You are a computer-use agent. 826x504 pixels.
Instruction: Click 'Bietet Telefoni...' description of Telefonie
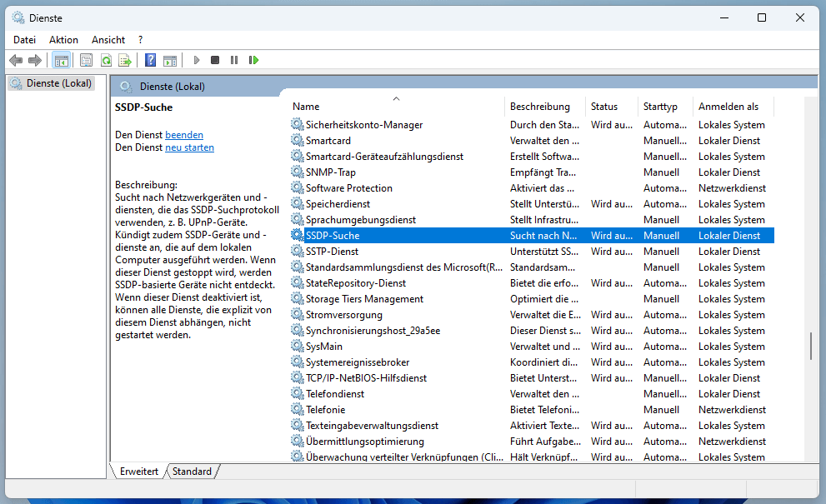545,409
